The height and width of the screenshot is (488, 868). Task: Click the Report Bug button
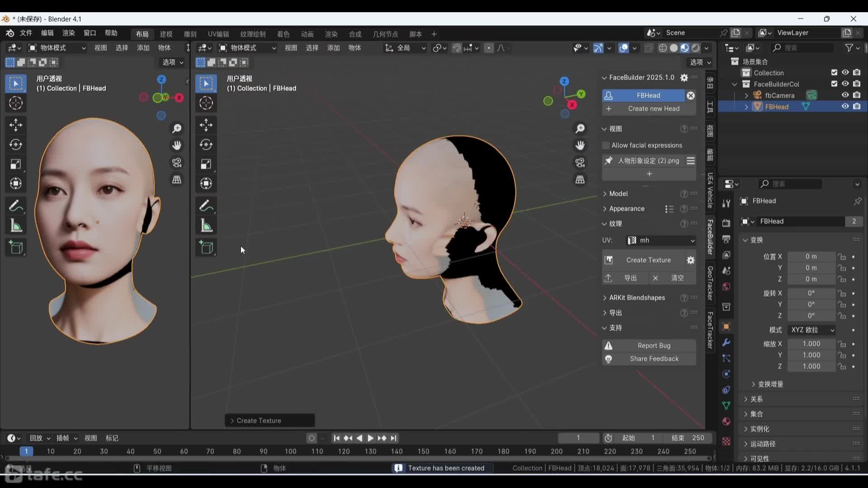[x=654, y=345]
